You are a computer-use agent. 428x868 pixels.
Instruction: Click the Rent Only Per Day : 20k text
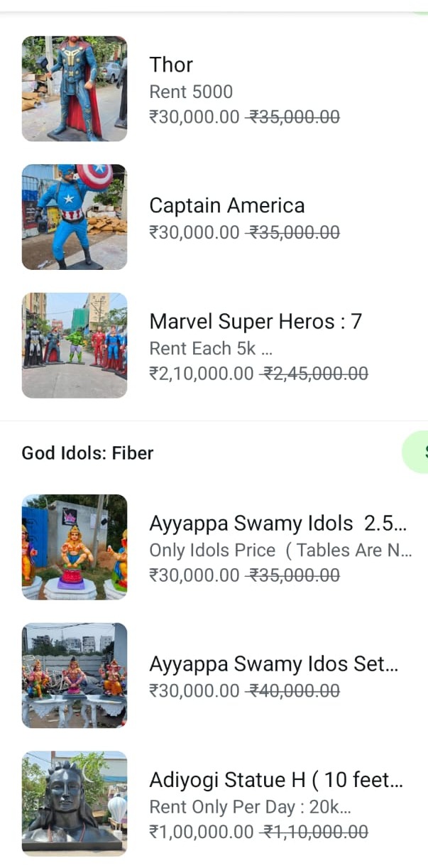(250, 807)
